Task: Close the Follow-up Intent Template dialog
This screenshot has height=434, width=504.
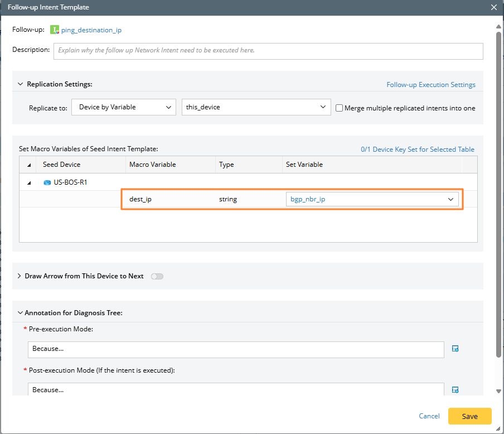Action: click(493, 7)
